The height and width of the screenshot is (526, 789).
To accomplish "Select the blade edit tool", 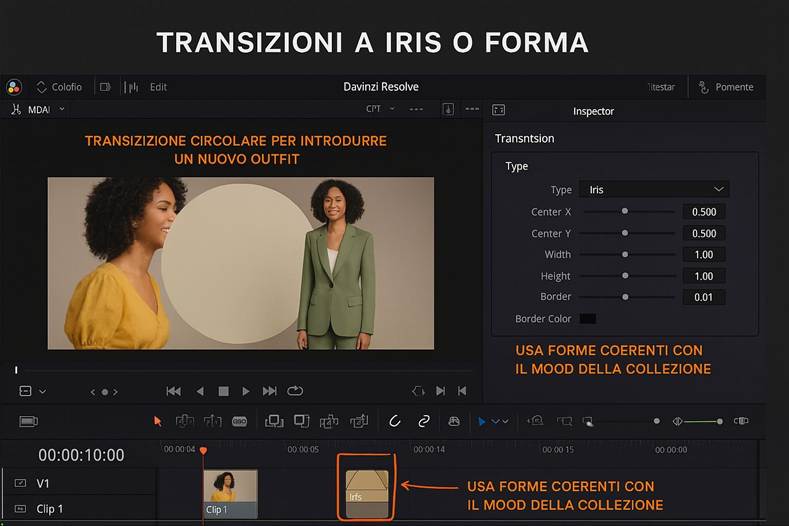I will [240, 421].
